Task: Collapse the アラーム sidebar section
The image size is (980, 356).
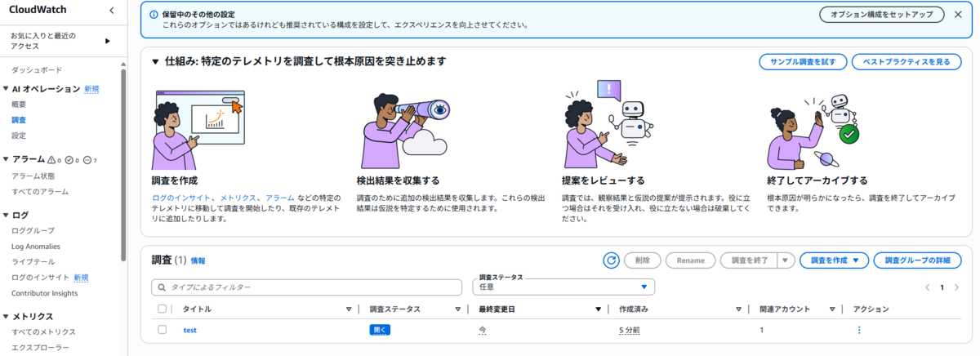Action: [5, 159]
